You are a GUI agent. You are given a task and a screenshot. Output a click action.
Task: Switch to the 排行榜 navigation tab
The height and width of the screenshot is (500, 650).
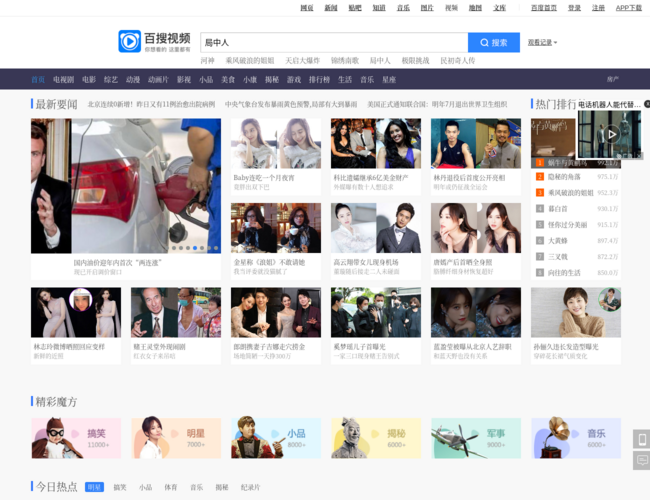coord(319,79)
